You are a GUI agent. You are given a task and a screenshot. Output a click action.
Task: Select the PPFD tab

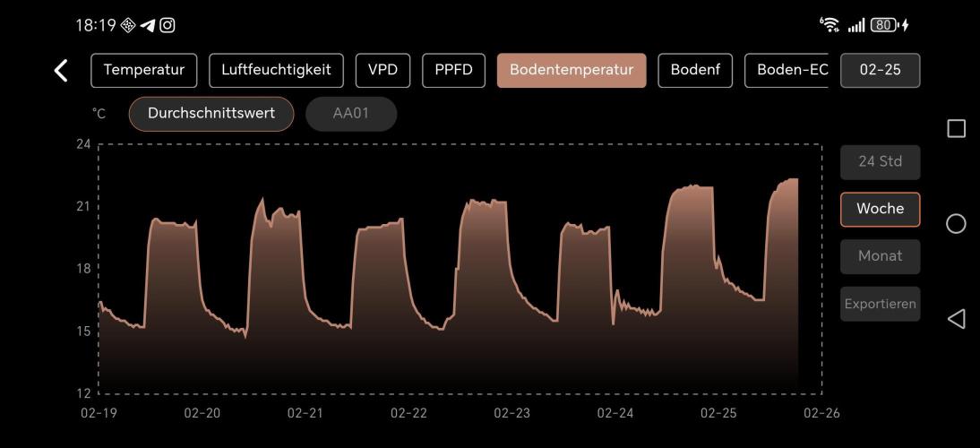(x=454, y=70)
